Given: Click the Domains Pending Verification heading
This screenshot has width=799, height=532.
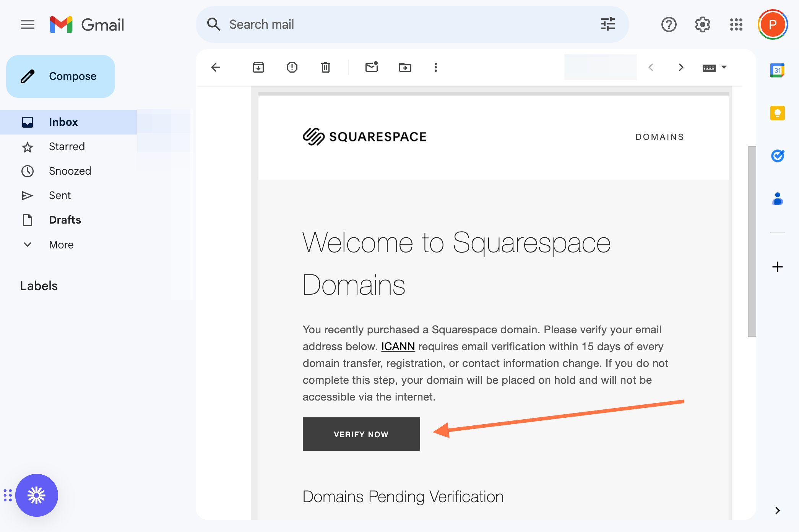Looking at the screenshot, I should [x=403, y=497].
